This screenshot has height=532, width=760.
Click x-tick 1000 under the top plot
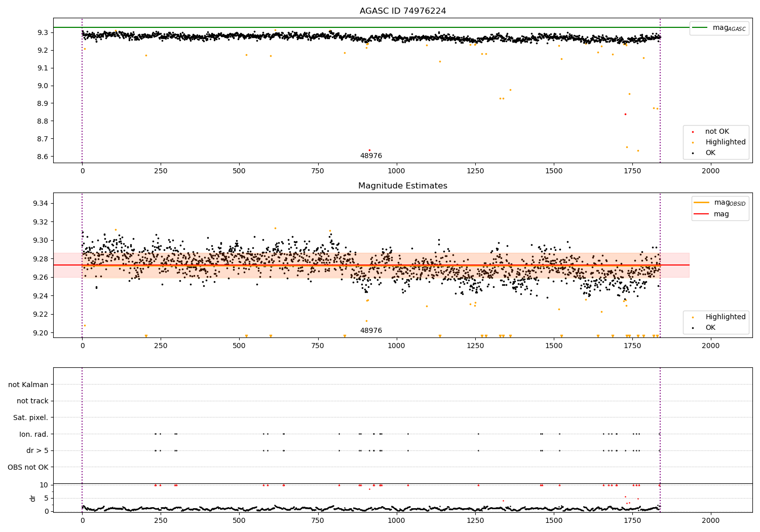point(396,171)
